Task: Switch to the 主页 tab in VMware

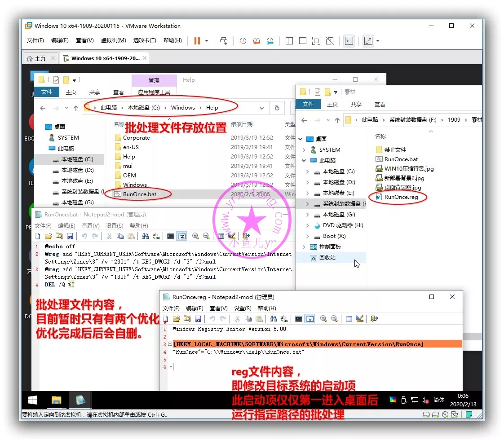Action: click(36, 58)
